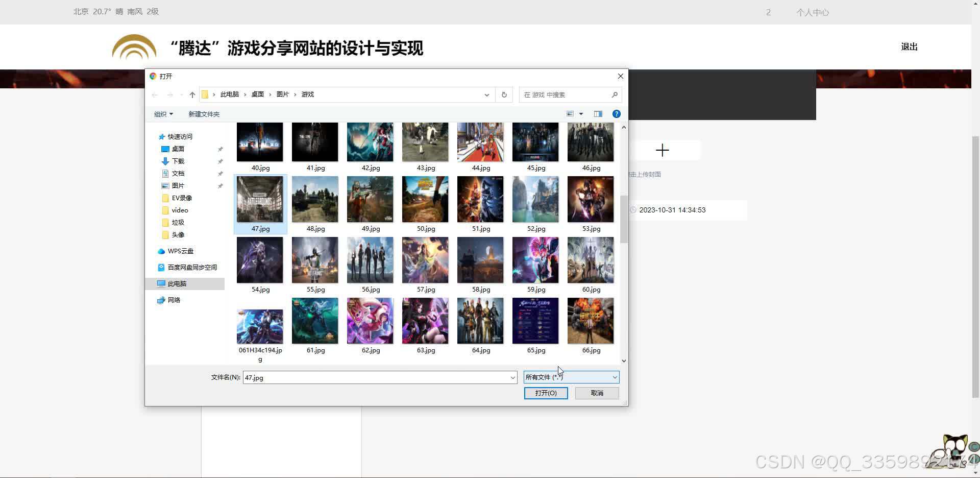The height and width of the screenshot is (478, 980).
Task: Select 文档 in quick access list
Action: [178, 173]
